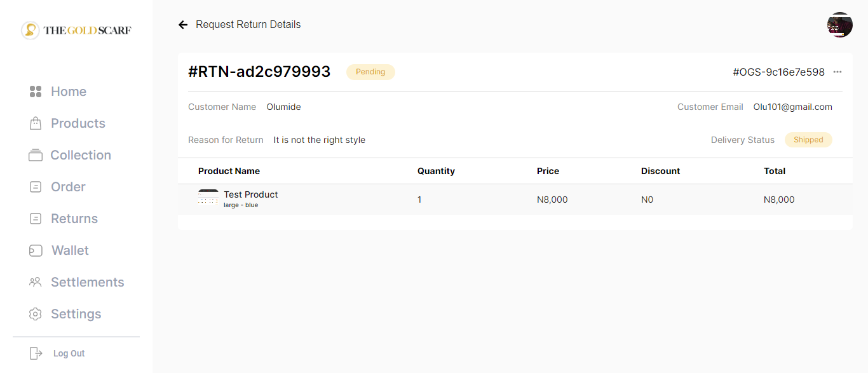This screenshot has width=868, height=373.
Task: Navigate to Returns in sidebar
Action: point(74,219)
